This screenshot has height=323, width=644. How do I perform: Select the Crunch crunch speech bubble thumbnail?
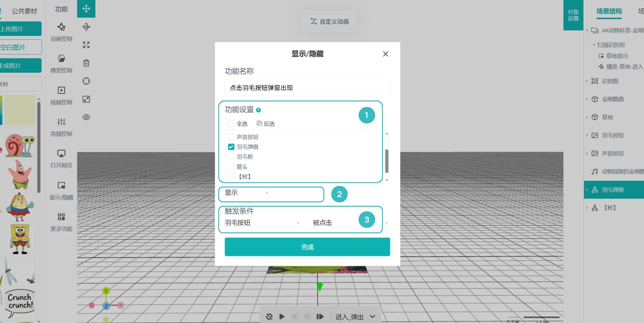coord(20,304)
